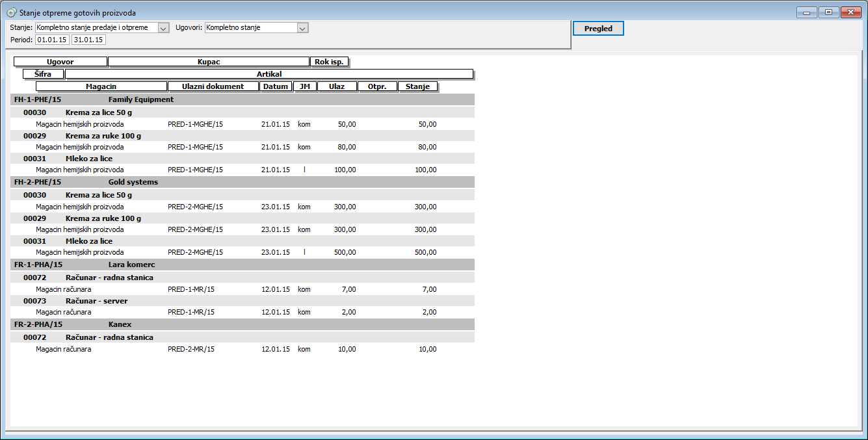Click the Ulaz column header
The height and width of the screenshot is (440, 868).
click(x=337, y=86)
